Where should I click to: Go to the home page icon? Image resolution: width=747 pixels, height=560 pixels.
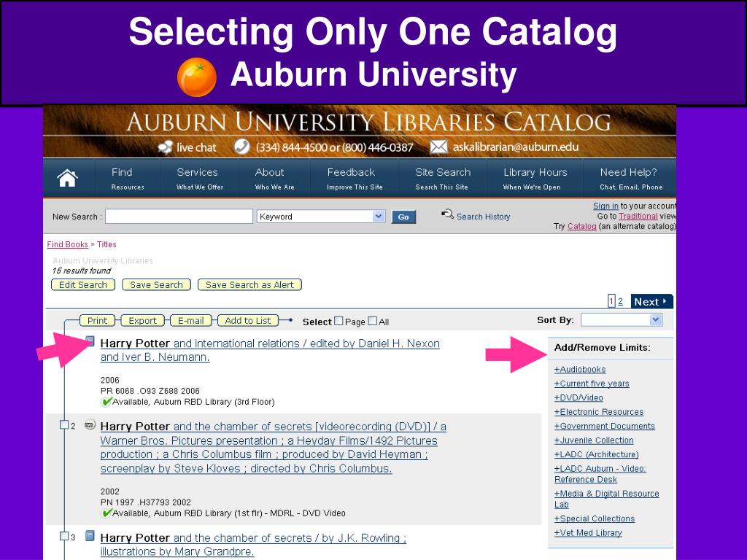pyautogui.click(x=68, y=179)
